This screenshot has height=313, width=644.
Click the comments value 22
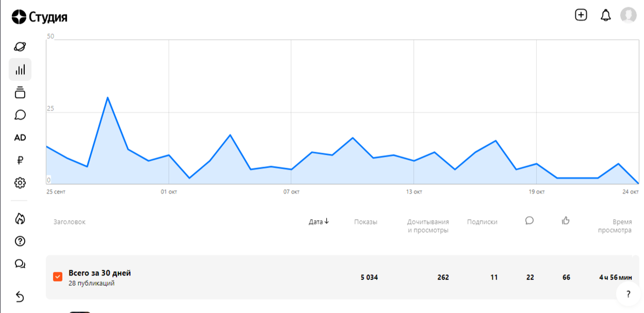coord(530,278)
